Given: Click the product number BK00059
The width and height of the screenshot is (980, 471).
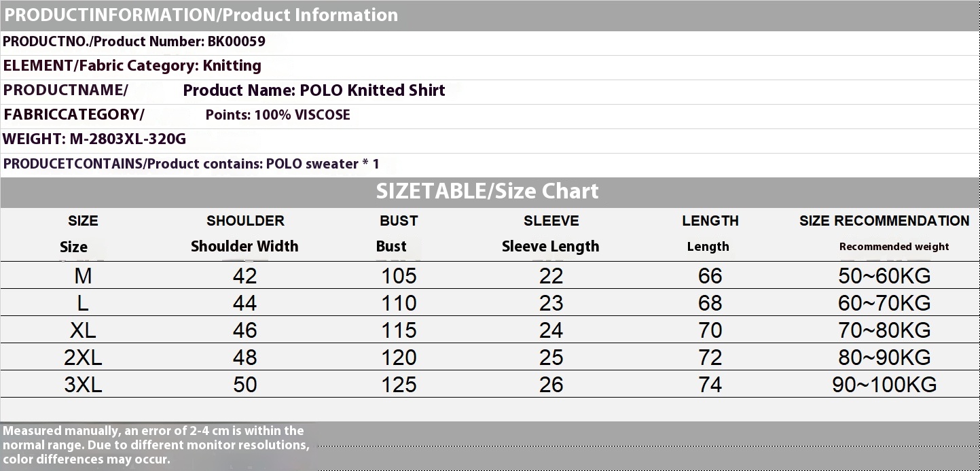Looking at the screenshot, I should click(236, 41).
